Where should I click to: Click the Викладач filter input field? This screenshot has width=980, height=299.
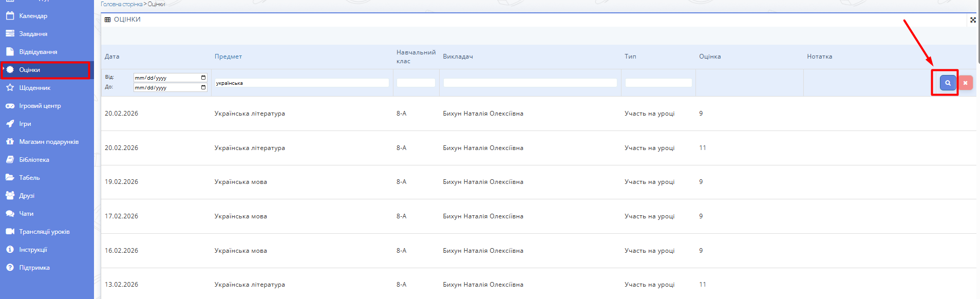(x=530, y=83)
